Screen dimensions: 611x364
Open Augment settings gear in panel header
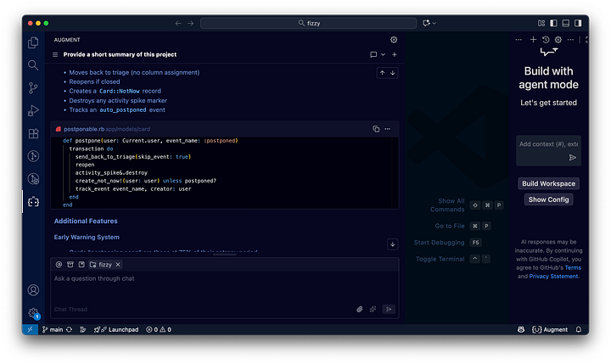coord(394,40)
